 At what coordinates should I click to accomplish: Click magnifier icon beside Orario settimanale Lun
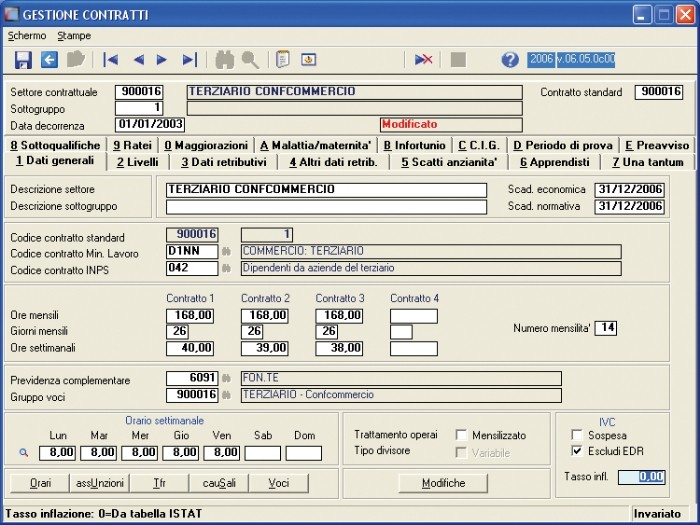(24, 453)
